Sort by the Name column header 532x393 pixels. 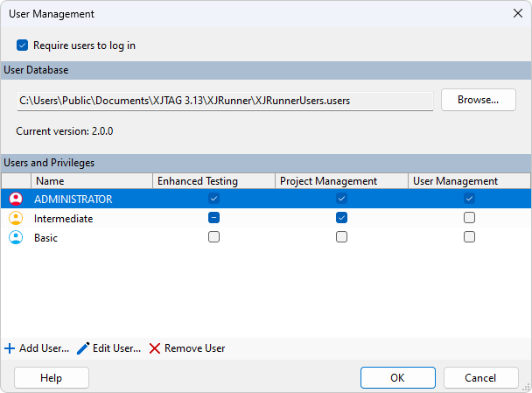pyautogui.click(x=91, y=181)
